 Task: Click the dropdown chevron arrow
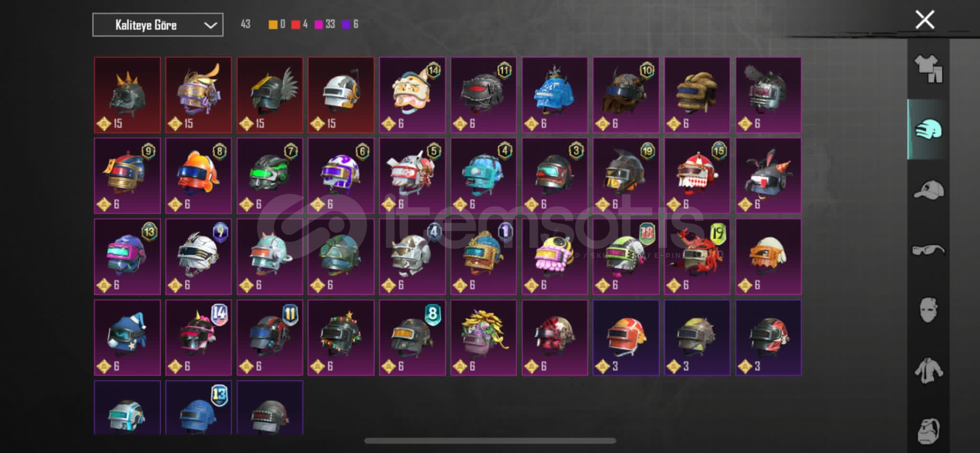click(210, 26)
